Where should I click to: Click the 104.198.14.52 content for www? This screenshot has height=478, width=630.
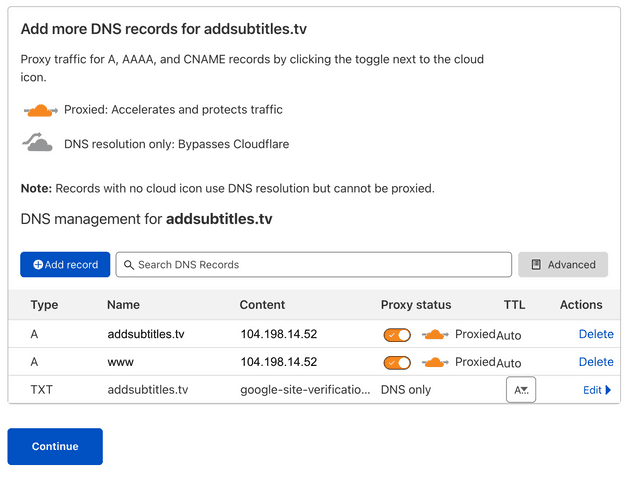(x=279, y=362)
